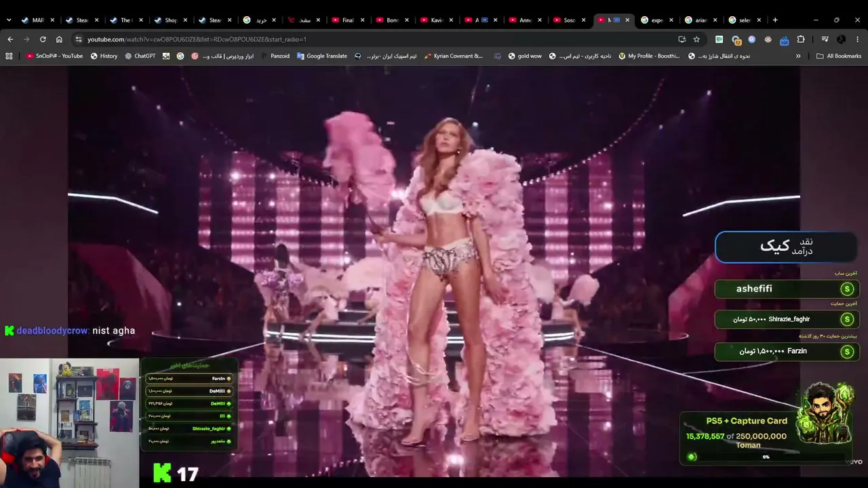Open the ناحیه کاربری bookmark
Image resolution: width=868 pixels, height=488 pixels.
[580, 56]
